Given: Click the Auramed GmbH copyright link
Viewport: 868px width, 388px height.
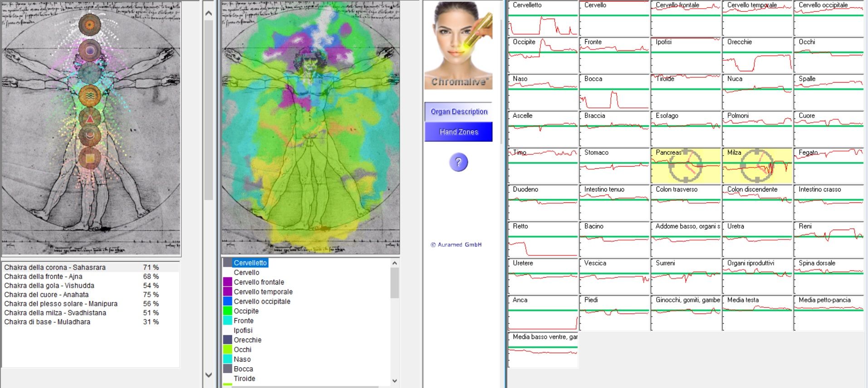Looking at the screenshot, I should (x=456, y=245).
